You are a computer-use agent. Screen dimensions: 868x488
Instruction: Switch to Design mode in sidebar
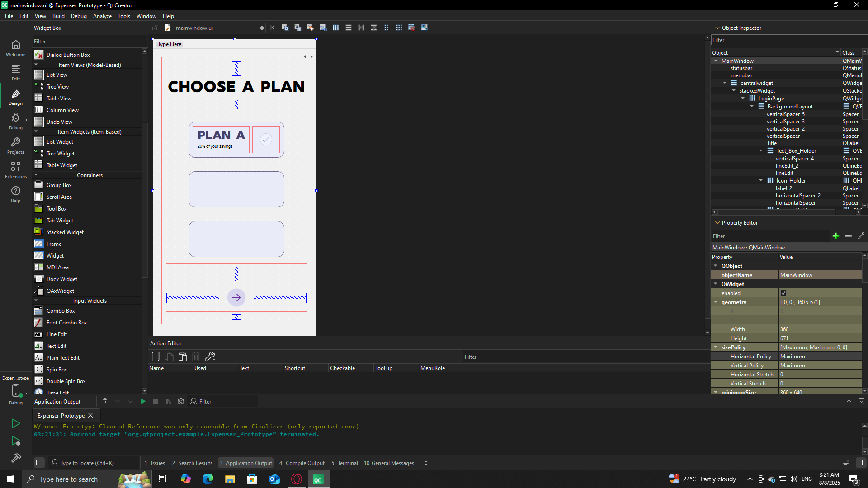pyautogui.click(x=15, y=98)
